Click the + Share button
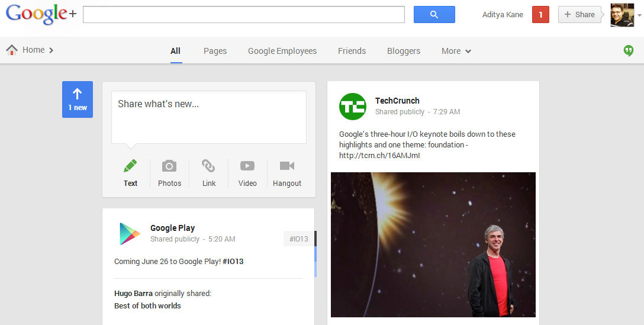 [x=579, y=15]
